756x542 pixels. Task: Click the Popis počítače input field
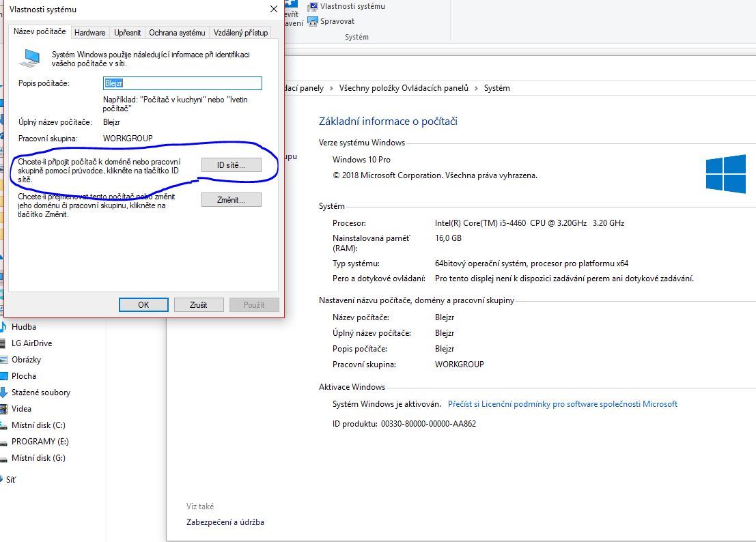tap(182, 83)
